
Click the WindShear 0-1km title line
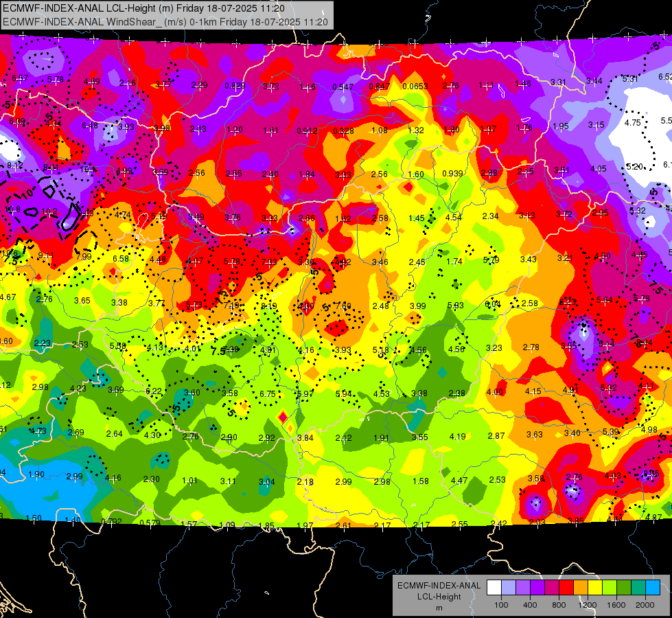point(165,22)
